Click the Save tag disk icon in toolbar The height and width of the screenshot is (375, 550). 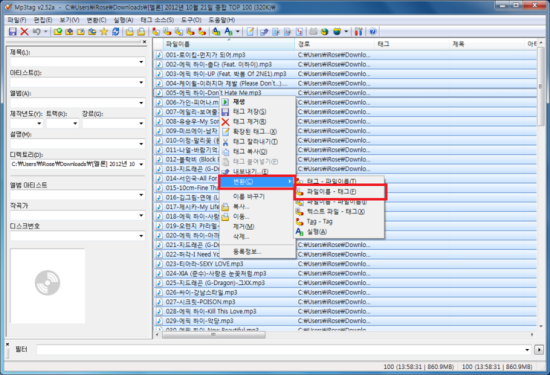coord(13,32)
